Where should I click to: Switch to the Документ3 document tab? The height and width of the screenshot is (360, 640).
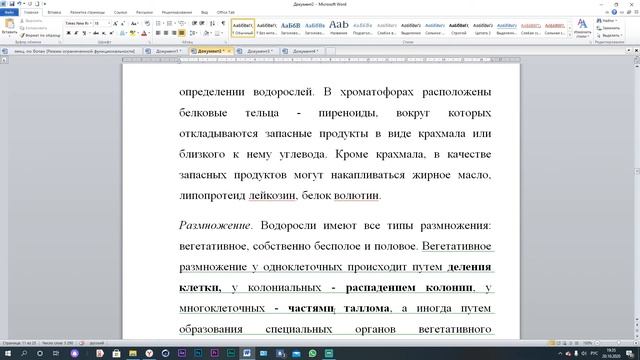(x=259, y=51)
